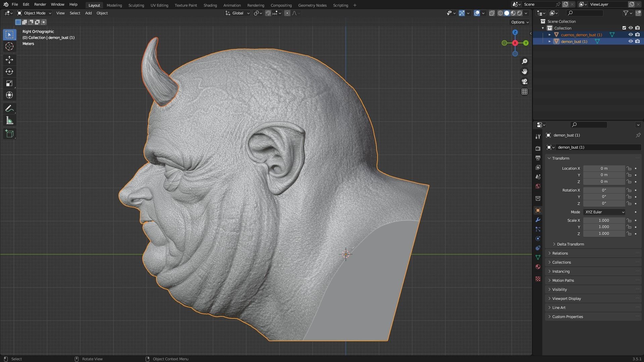This screenshot has width=644, height=362.
Task: Toggle X-ray display mode
Action: click(492, 13)
